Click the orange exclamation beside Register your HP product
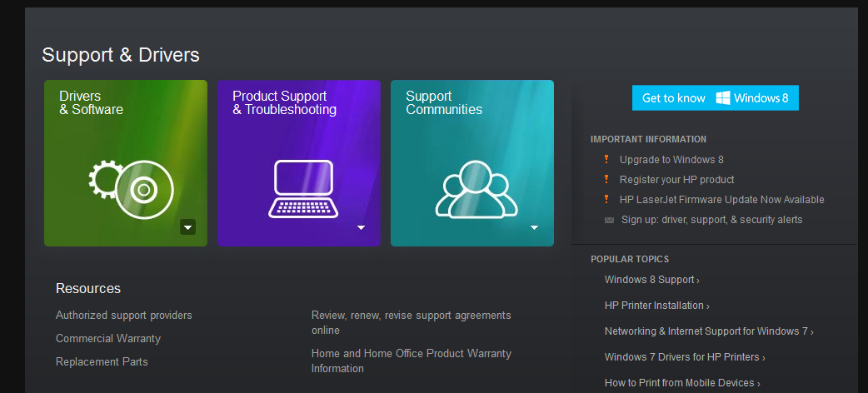Viewport: 868px width, 393px height. coord(606,179)
